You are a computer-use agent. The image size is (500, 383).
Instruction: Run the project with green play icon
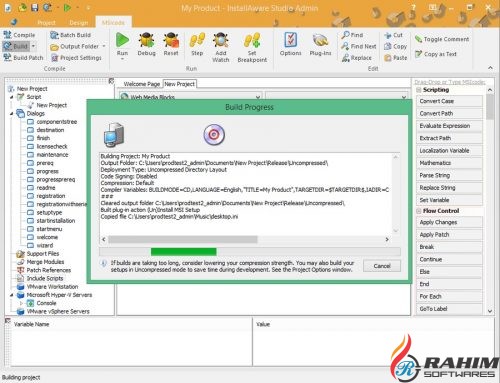(x=122, y=40)
